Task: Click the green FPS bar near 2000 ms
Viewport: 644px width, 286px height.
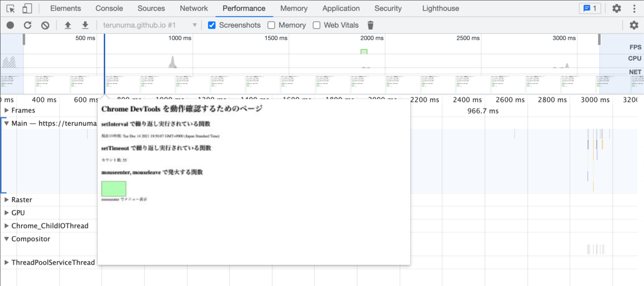Action: 364,52
